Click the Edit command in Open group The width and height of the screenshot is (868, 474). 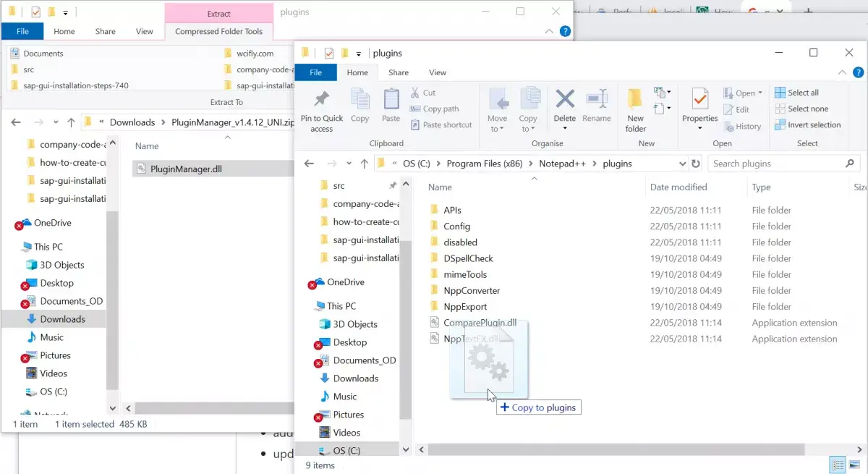tap(736, 109)
